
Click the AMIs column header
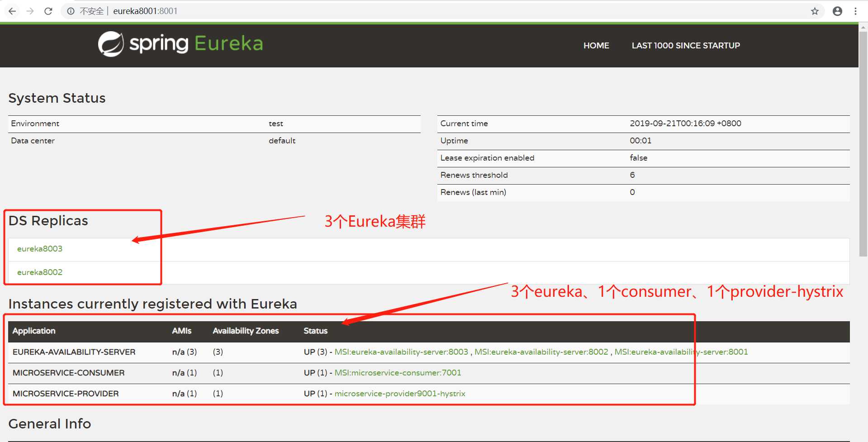coord(181,331)
